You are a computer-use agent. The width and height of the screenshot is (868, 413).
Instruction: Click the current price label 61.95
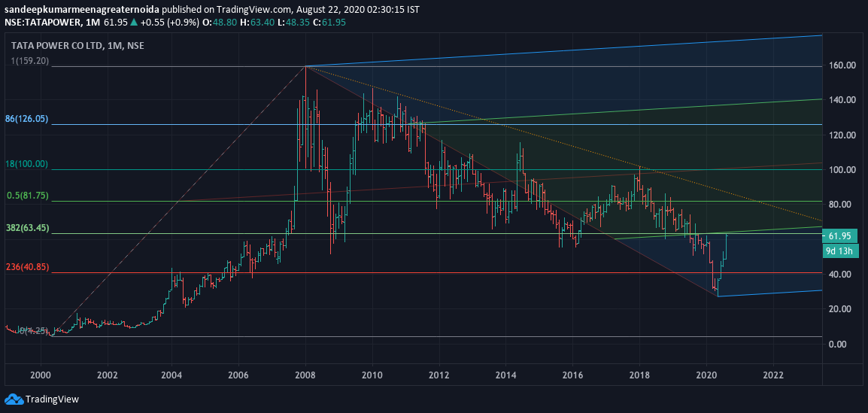click(839, 236)
